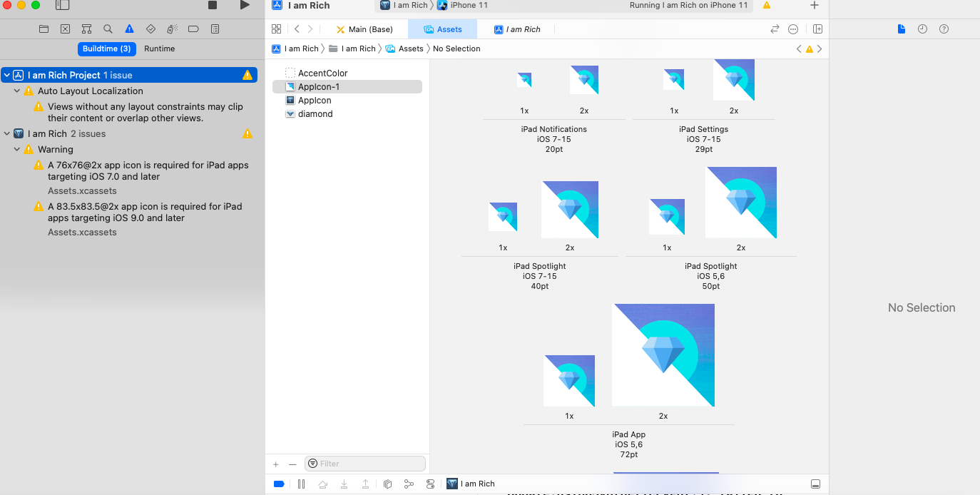
Task: Switch to I am Rich tab
Action: [x=517, y=29]
